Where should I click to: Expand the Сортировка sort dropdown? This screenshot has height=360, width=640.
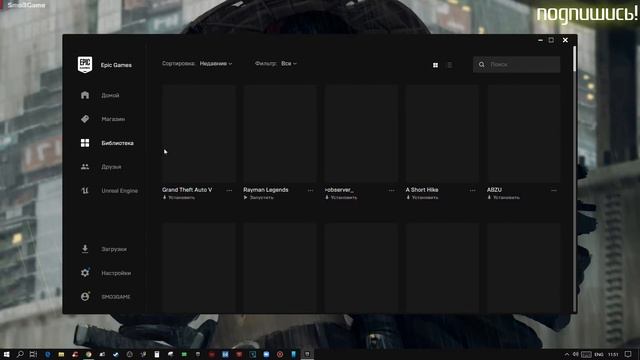[x=216, y=64]
